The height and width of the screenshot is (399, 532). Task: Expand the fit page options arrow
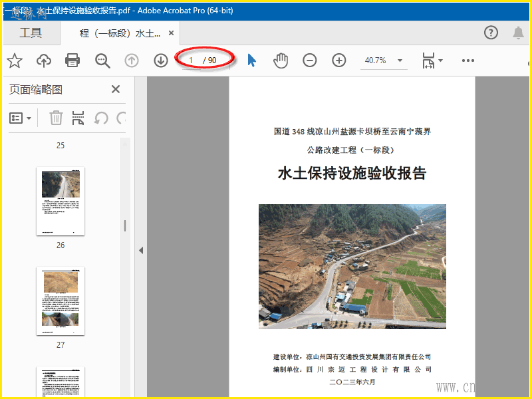coord(440,61)
